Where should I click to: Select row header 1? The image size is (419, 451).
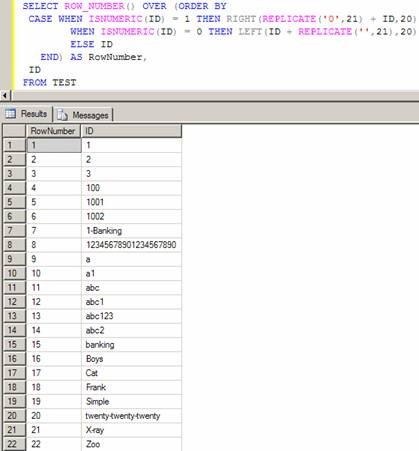click(14, 145)
